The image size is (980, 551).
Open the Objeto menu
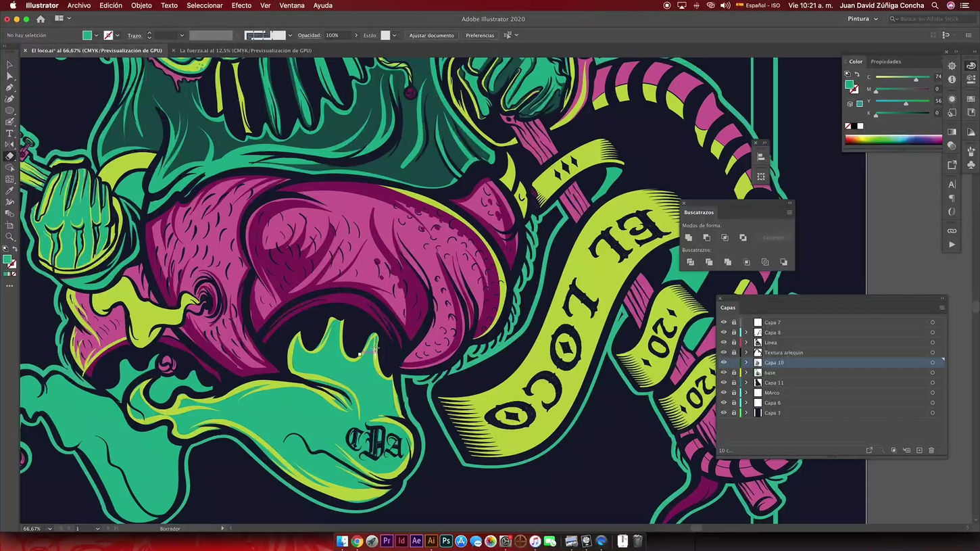click(141, 5)
